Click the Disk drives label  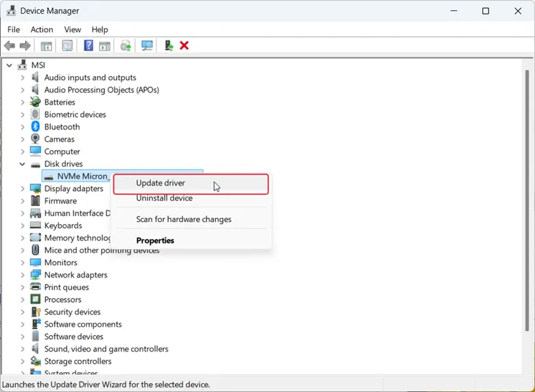click(x=63, y=164)
